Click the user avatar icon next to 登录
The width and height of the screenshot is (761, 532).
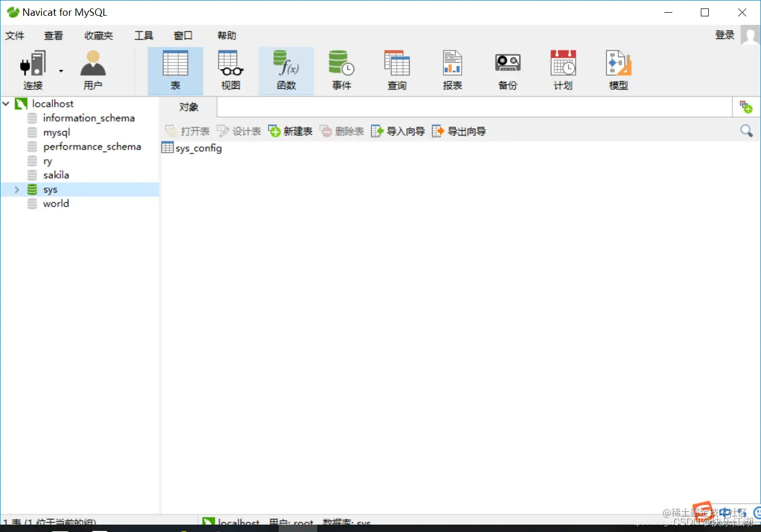(750, 35)
